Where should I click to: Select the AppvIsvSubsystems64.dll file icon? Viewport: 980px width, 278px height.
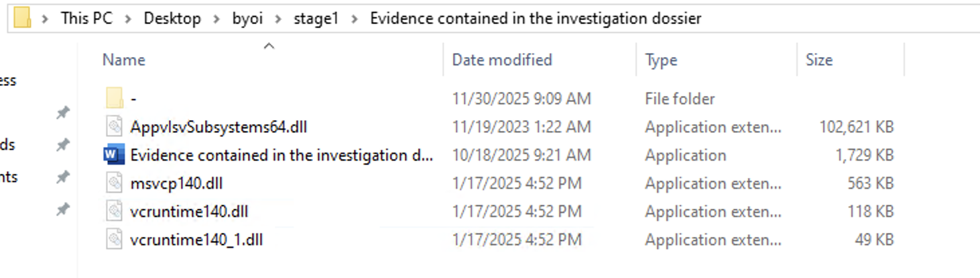click(115, 127)
